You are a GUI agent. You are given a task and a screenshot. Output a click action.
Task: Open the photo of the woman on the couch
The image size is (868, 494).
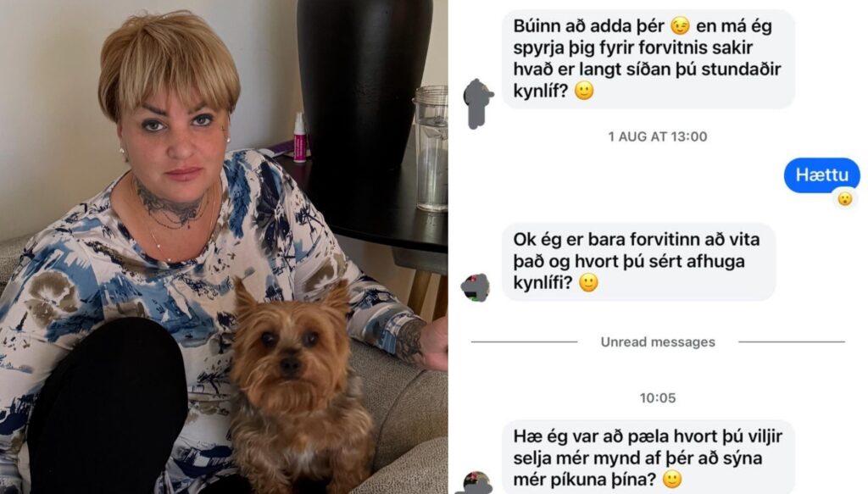[x=224, y=247]
